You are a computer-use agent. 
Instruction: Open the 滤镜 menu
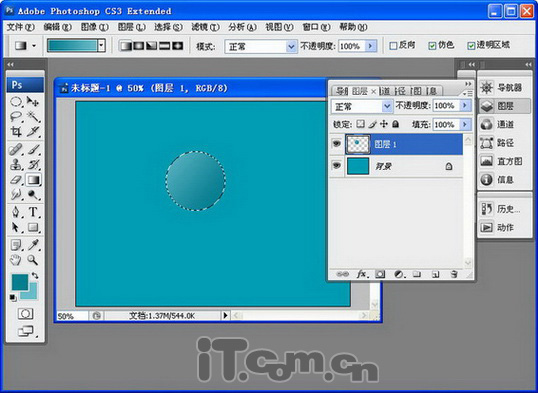(205, 27)
